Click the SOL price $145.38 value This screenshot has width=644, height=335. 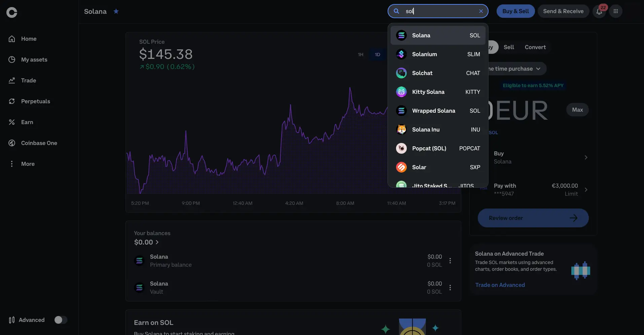point(166,54)
